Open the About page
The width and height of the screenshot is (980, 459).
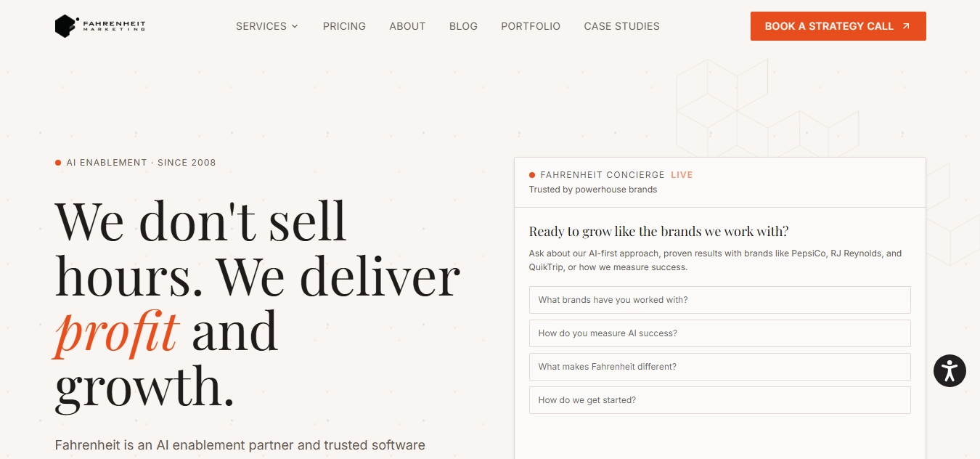(407, 26)
